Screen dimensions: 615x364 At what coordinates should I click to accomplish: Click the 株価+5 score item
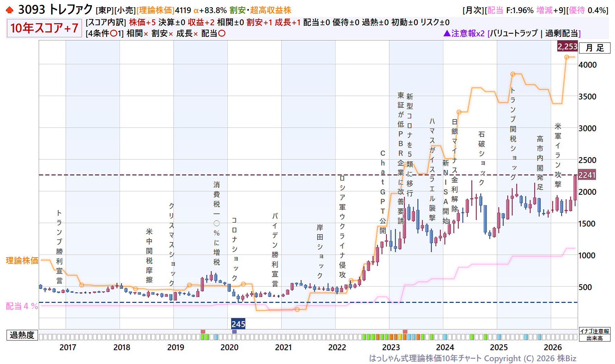click(142, 22)
